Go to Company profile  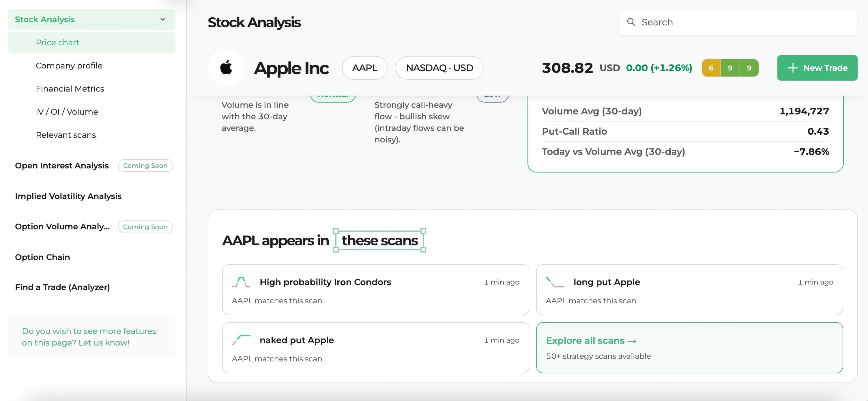click(69, 65)
